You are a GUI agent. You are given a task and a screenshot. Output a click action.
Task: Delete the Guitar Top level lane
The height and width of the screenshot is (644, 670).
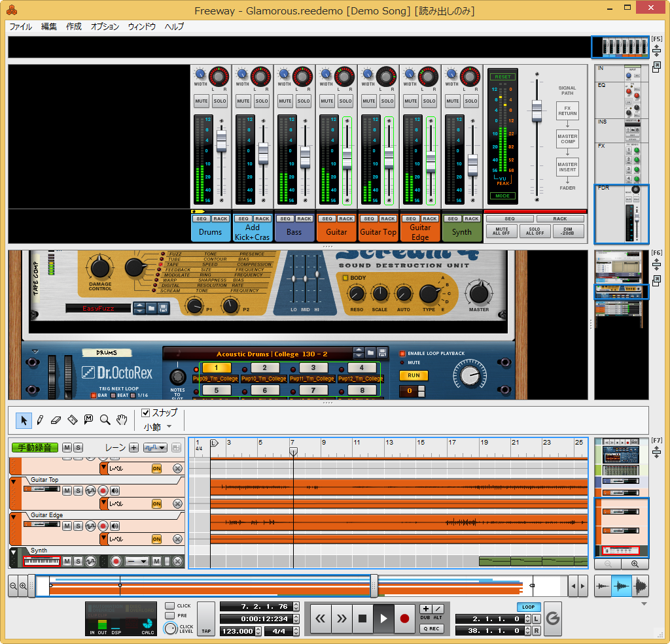[x=178, y=504]
